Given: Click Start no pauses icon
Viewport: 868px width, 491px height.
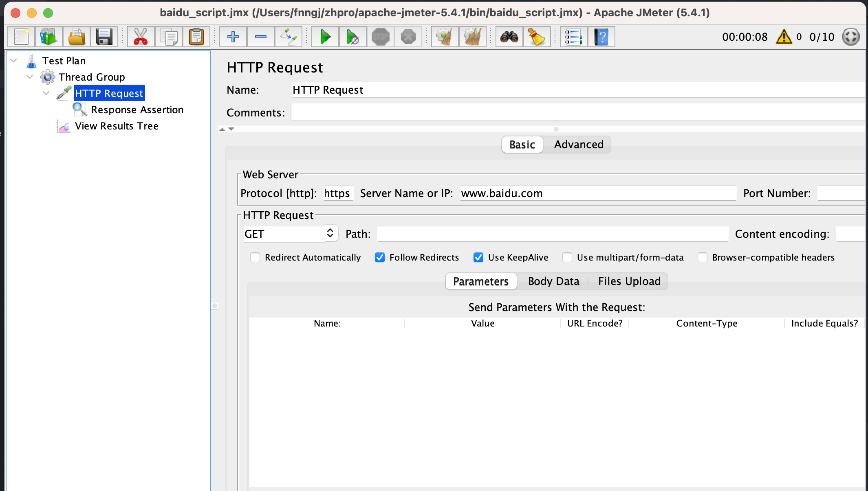Looking at the screenshot, I should (353, 37).
